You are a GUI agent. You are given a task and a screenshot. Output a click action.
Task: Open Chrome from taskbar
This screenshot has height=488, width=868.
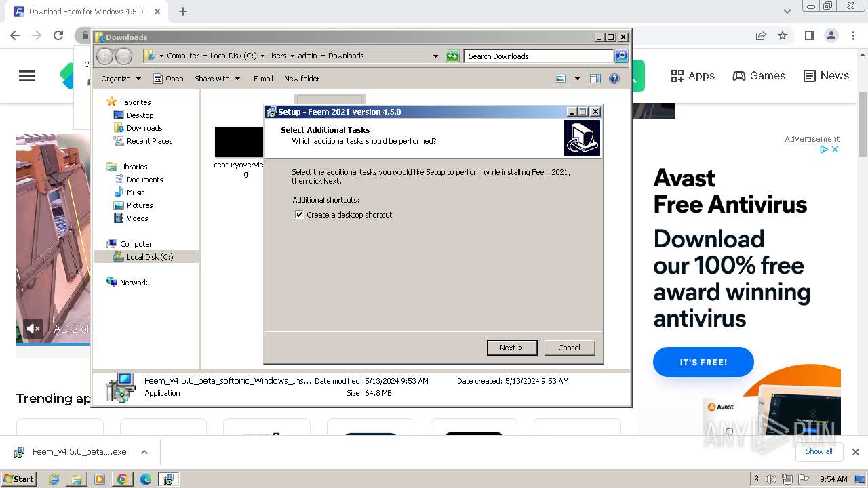[x=122, y=479]
